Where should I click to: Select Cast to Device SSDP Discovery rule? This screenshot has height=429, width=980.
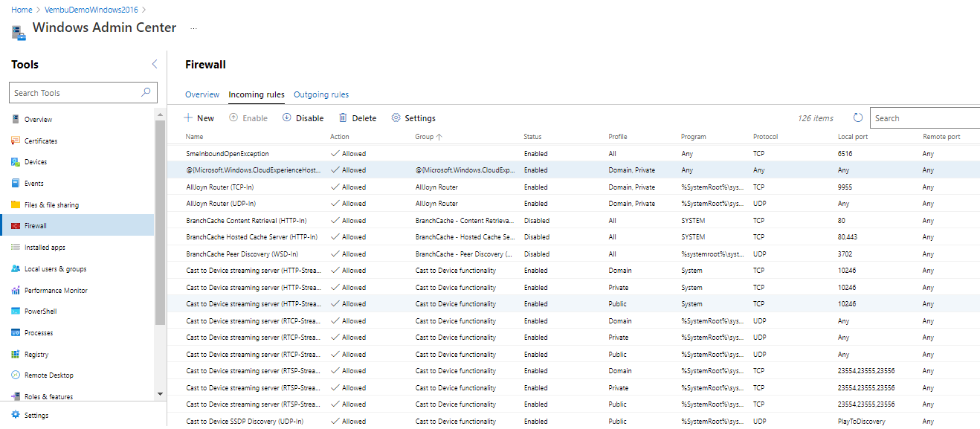(573, 421)
